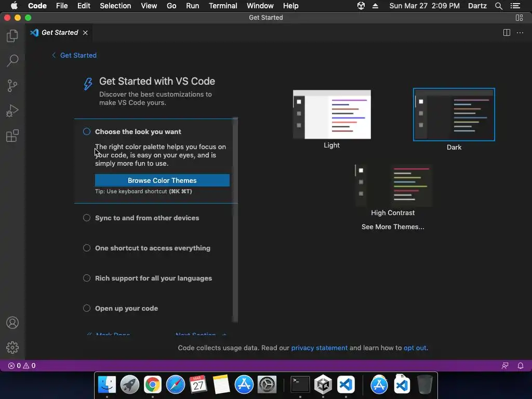
Task: Click See More Themes link
Action: (x=393, y=227)
